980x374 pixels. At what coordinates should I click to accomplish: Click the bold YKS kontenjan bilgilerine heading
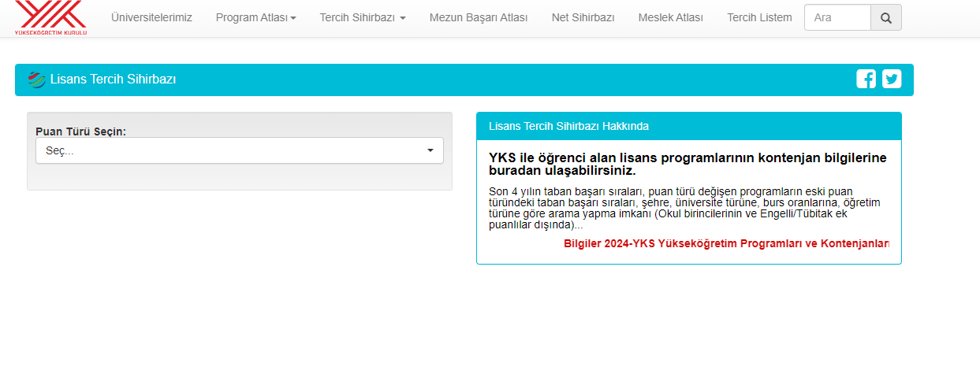pyautogui.click(x=687, y=164)
